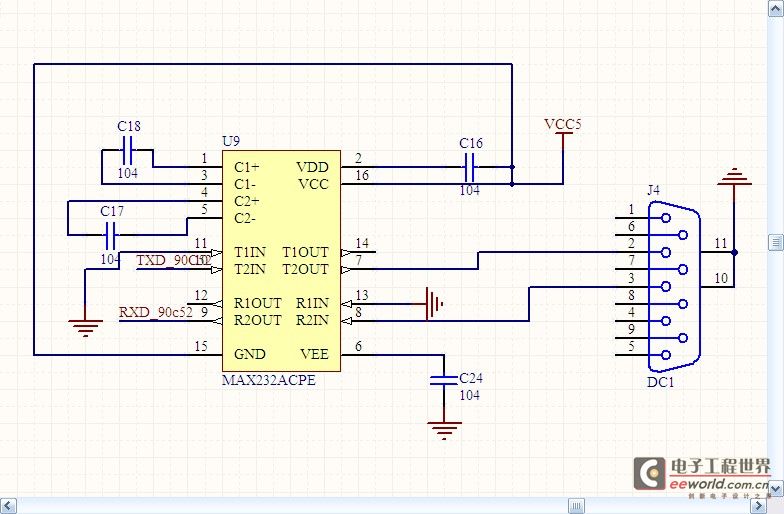
Task: Select the J4 designator text
Action: 654,190
